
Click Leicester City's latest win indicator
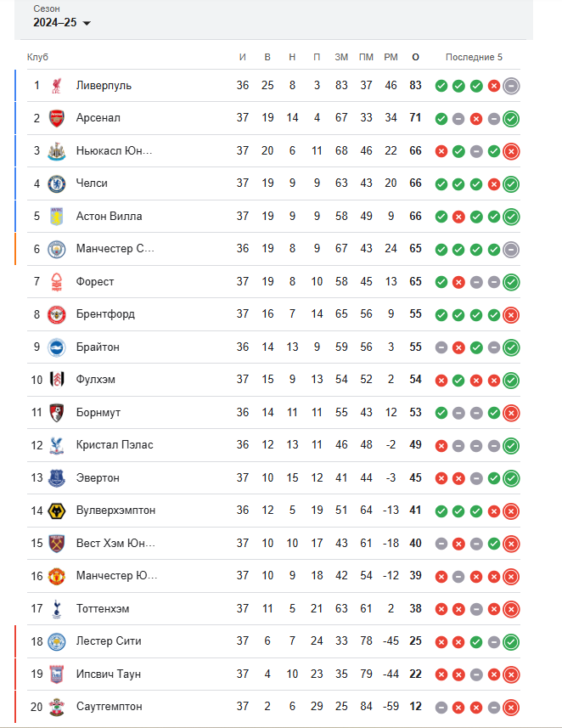(x=511, y=642)
